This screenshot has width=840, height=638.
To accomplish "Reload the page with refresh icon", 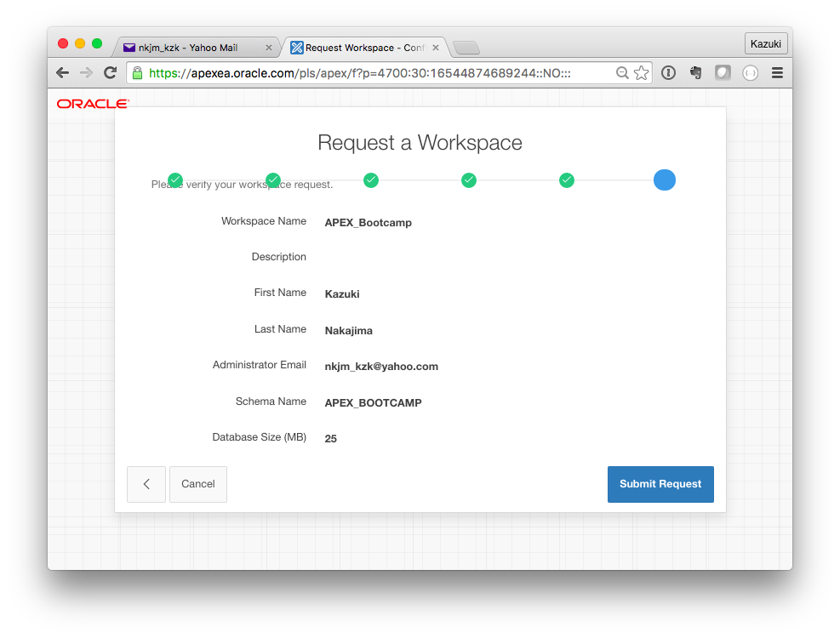I will pos(111,73).
